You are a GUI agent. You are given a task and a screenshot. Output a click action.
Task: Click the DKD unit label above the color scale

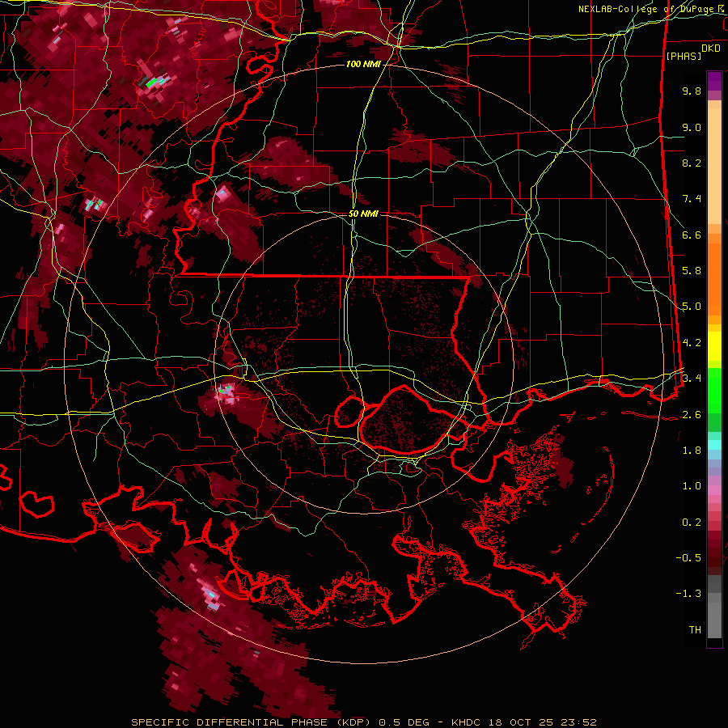point(711,49)
